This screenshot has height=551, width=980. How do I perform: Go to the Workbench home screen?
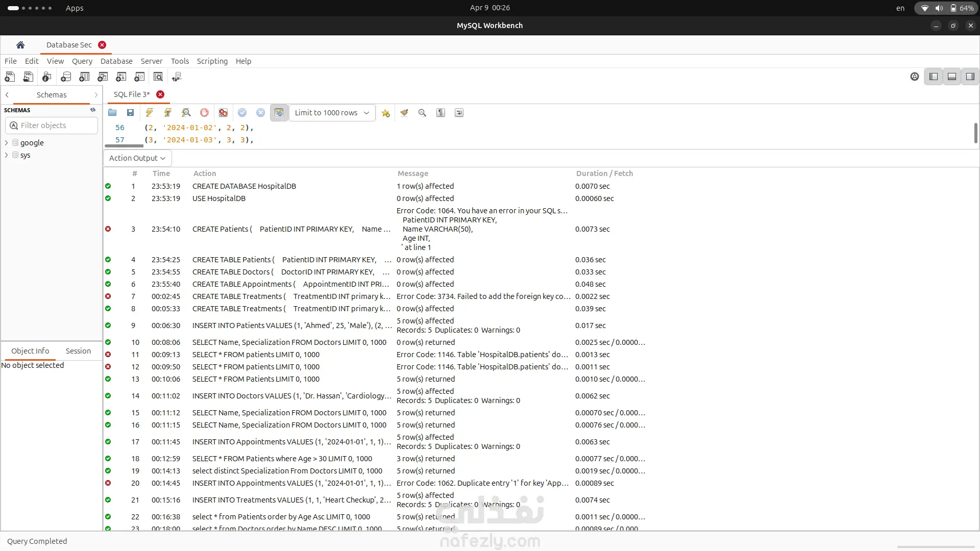pyautogui.click(x=20, y=45)
